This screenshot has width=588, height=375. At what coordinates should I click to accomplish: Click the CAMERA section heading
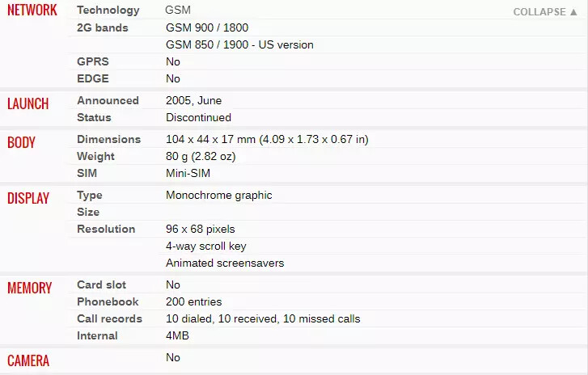click(28, 360)
